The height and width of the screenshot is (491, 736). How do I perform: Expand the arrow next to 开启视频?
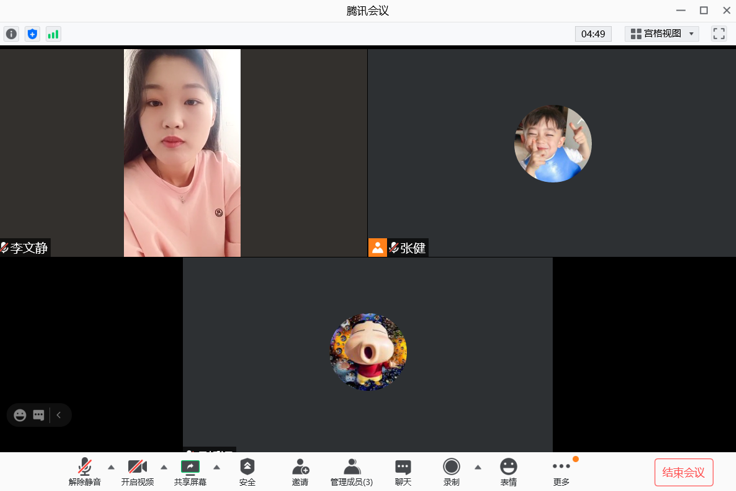click(x=164, y=467)
